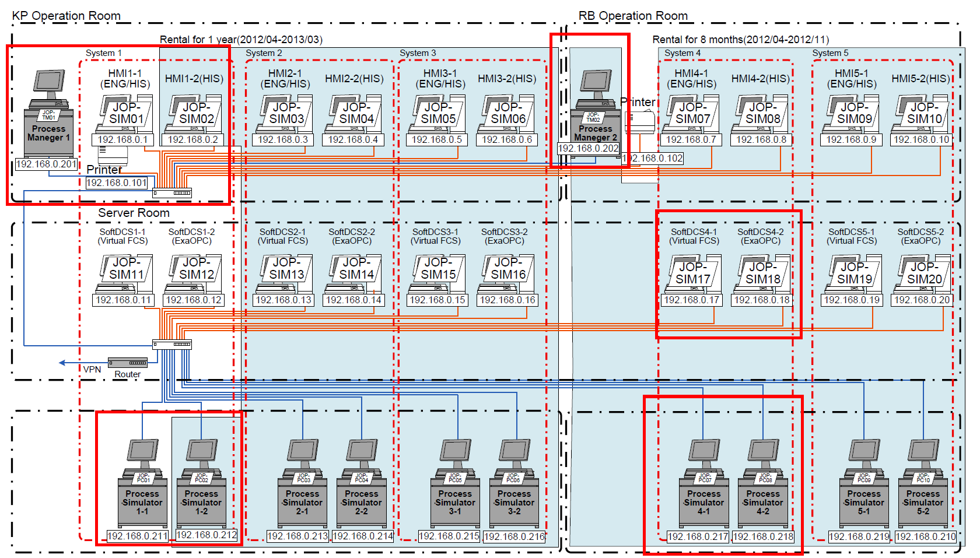Viewport: 980px width, 558px height.
Task: Select Process Simulator 1-1 computer
Action: [142, 483]
